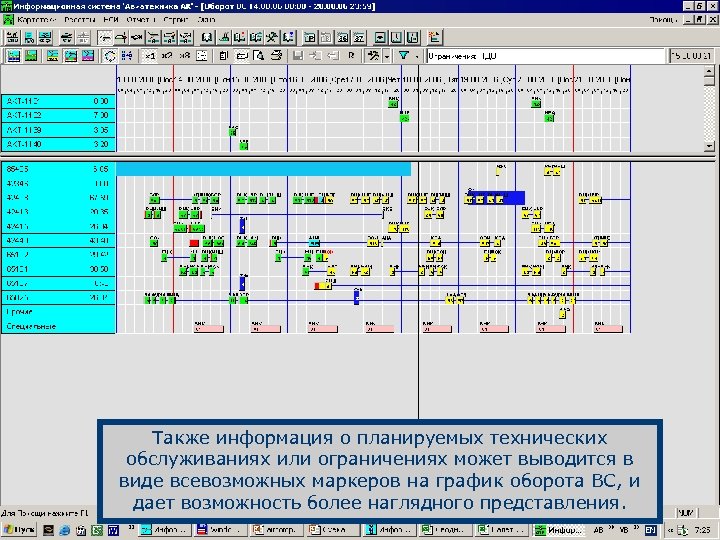This screenshot has height=540, width=720.
Task: Click the green landscape icon in second toolbar
Action: tap(31, 56)
